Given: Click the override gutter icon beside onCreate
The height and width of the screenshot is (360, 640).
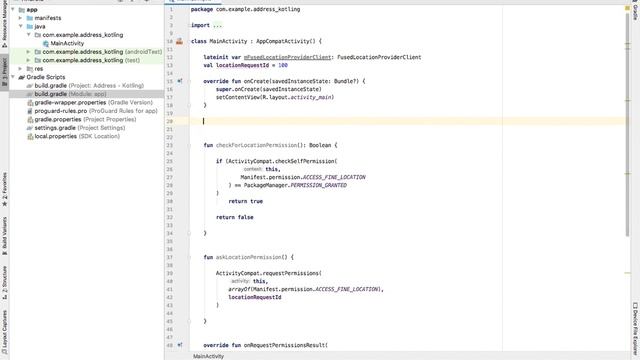Looking at the screenshot, I should click(180, 81).
